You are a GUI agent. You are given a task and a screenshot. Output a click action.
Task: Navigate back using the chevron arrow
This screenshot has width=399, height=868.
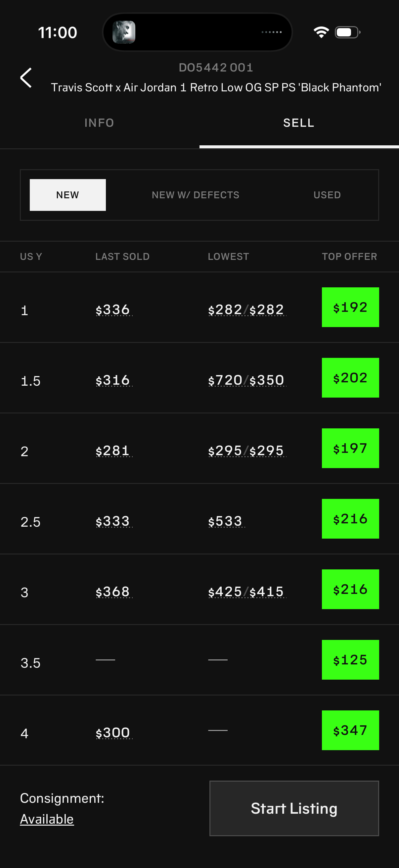point(26,78)
